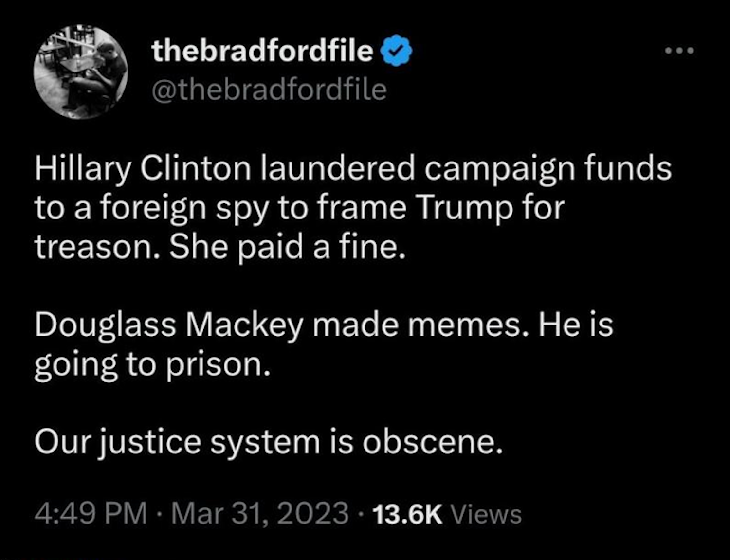Open the @thebradfordfile handle link
This screenshot has width=730, height=560.
click(x=269, y=90)
